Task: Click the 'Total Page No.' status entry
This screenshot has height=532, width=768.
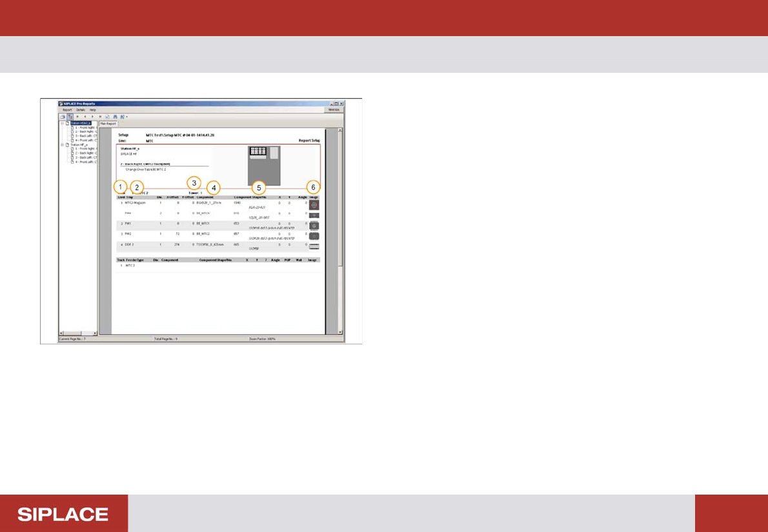Action: coord(166,339)
